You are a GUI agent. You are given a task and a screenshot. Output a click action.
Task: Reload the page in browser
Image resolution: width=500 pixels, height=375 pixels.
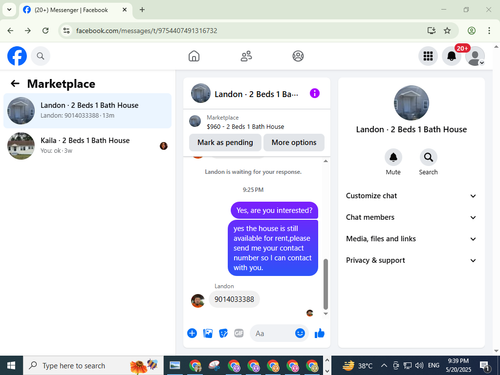45,31
